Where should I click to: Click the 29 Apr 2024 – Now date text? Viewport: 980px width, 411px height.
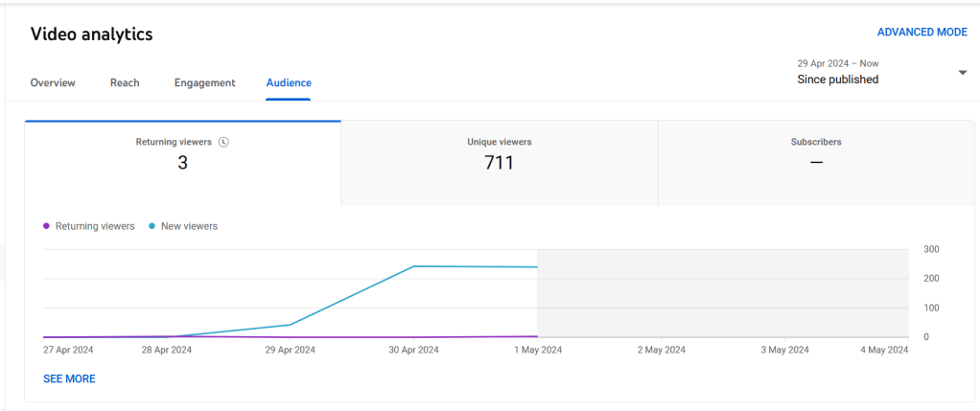(837, 63)
